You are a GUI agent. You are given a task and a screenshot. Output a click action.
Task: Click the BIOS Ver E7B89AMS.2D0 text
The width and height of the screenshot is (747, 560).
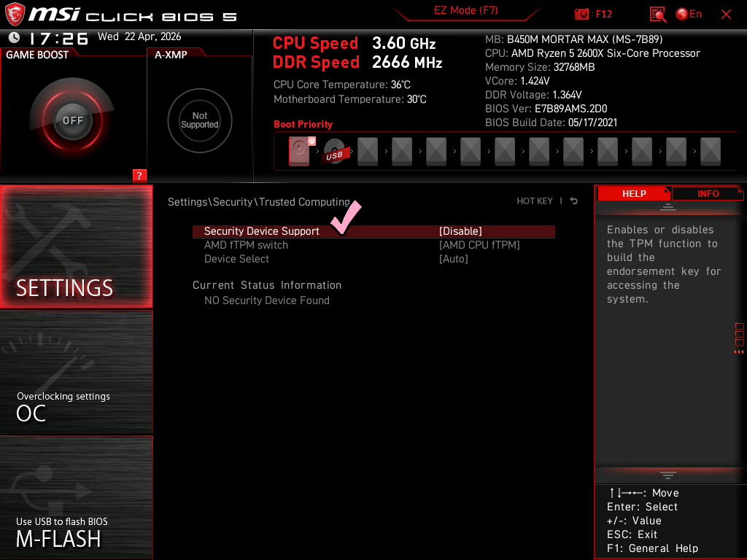click(546, 109)
